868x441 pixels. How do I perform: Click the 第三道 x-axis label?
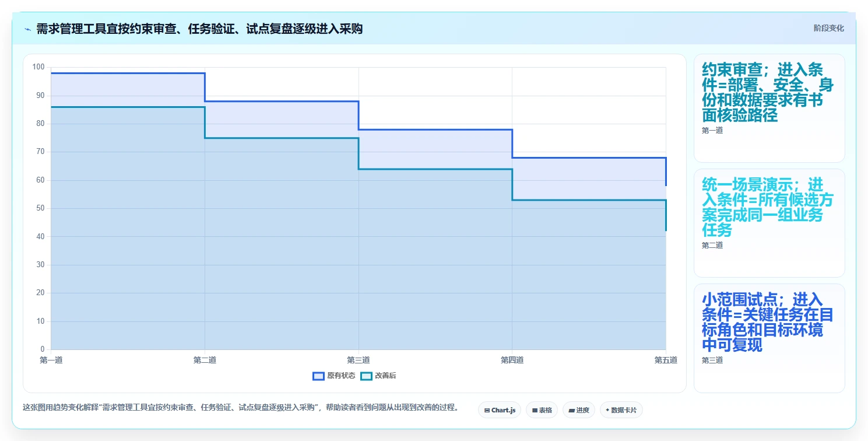(359, 360)
